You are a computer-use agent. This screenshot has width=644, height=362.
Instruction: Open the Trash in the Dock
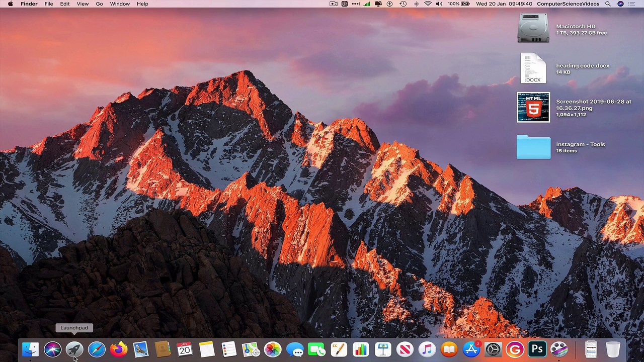pyautogui.click(x=613, y=349)
